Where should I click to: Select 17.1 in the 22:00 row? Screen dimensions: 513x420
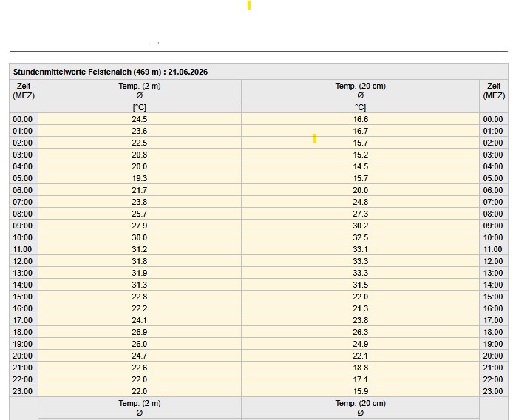click(x=360, y=379)
